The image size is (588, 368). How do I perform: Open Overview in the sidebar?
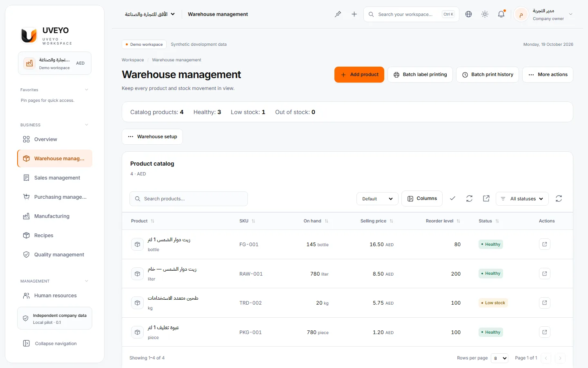[55, 139]
